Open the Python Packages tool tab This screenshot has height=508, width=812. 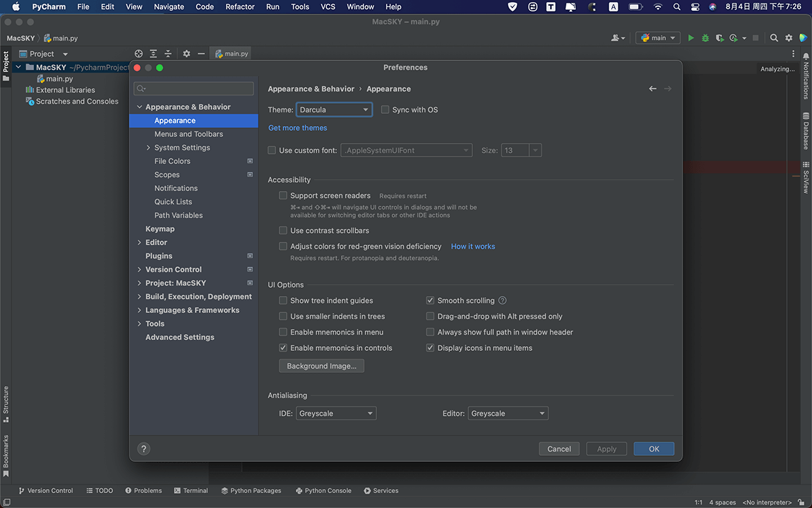click(250, 490)
